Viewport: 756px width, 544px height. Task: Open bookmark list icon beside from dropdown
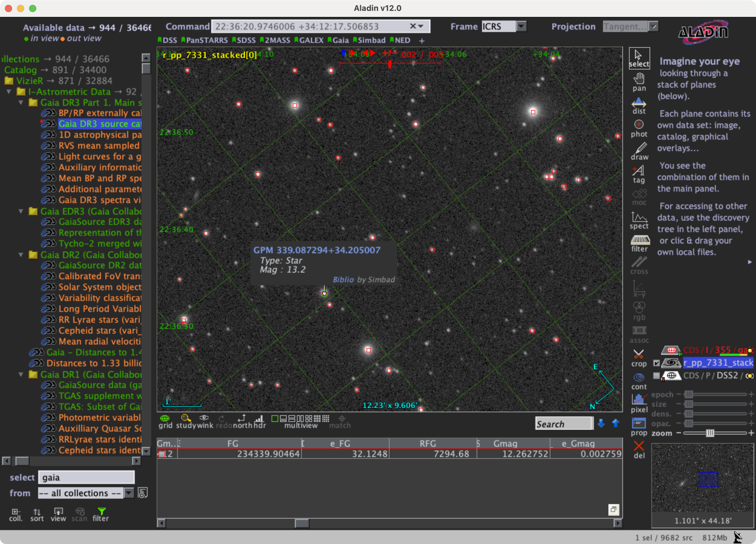pos(143,493)
